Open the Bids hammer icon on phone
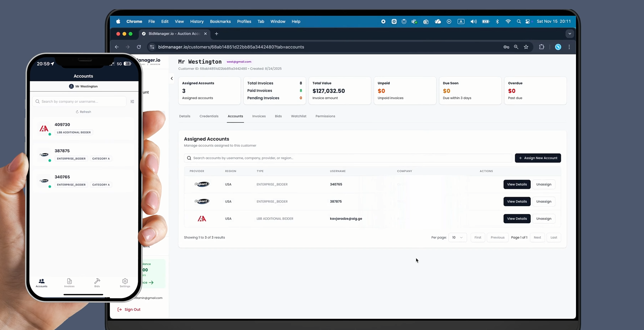The height and width of the screenshot is (330, 644). tap(97, 282)
